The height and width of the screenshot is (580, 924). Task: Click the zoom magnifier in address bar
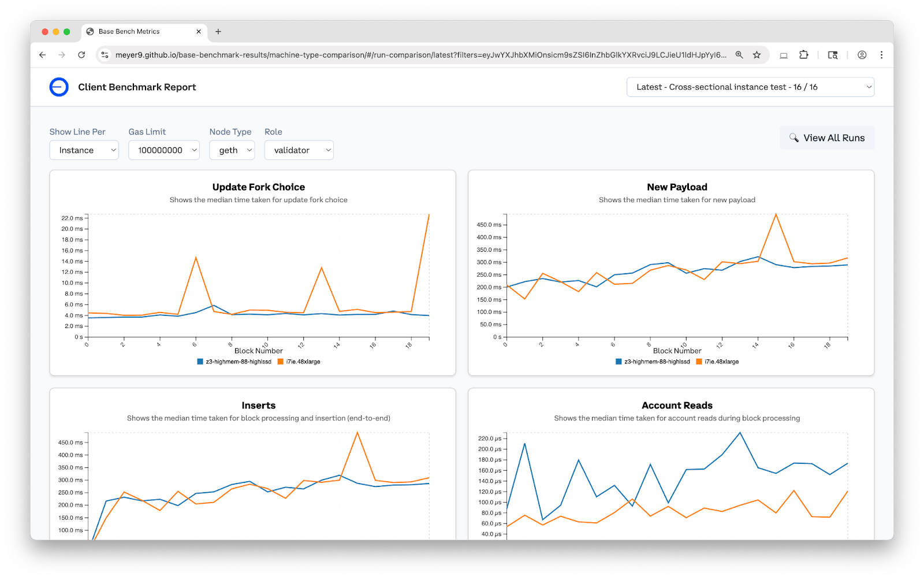(739, 55)
